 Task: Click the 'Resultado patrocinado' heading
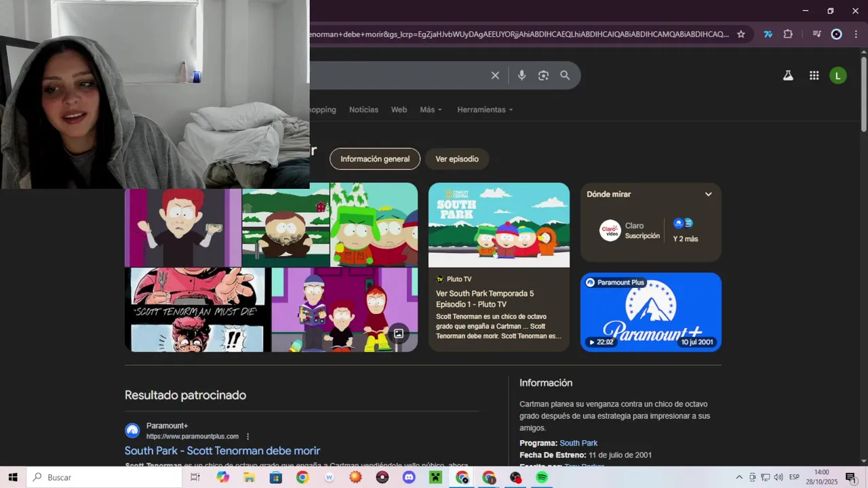pyautogui.click(x=185, y=395)
